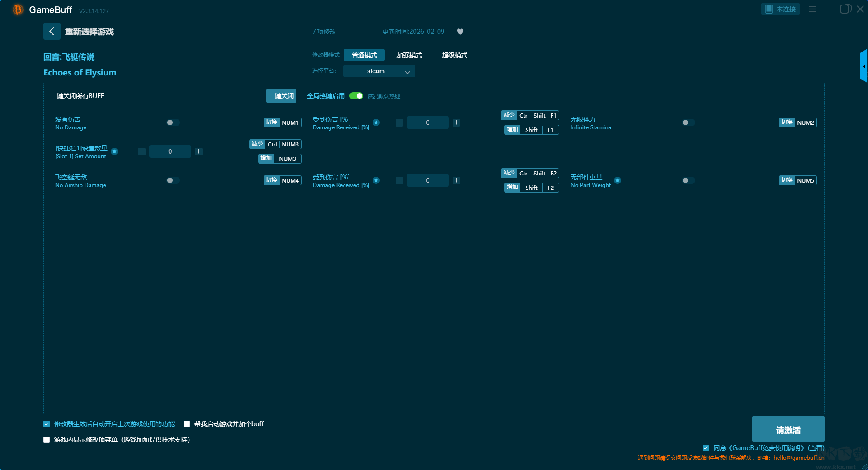Screen dimensions: 868x470
Task: Click the minus icon for first Damage Received
Action: [x=399, y=122]
